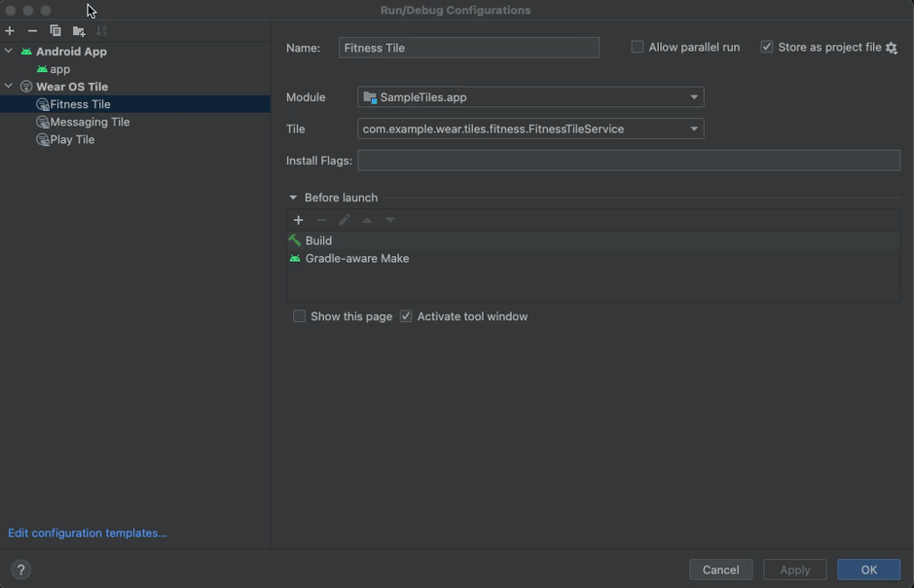The height and width of the screenshot is (588, 914).
Task: Add a new Before launch task
Action: coord(299,220)
